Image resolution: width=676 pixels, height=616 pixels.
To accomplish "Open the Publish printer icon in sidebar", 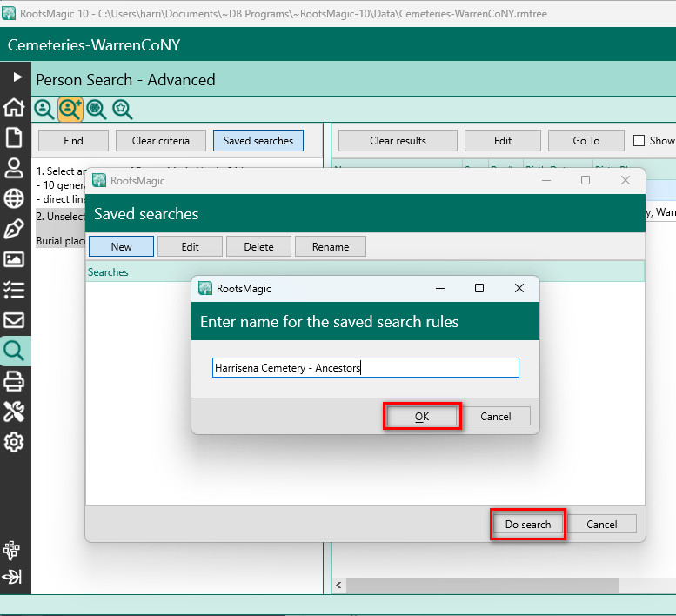I will tap(14, 381).
